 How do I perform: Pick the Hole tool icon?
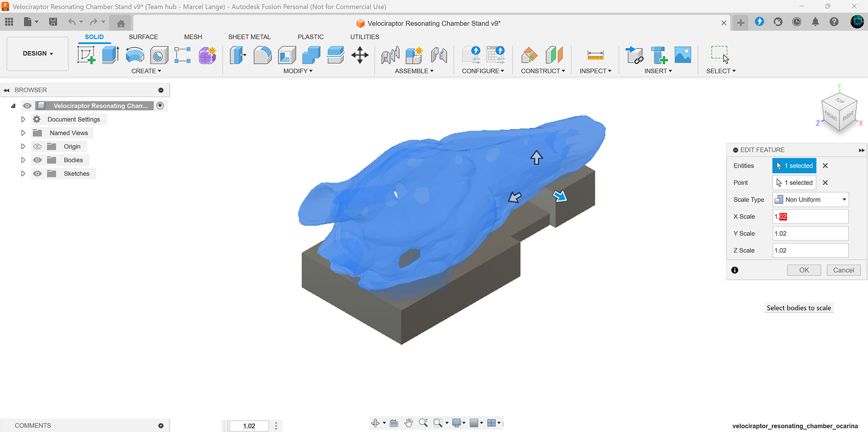click(x=159, y=55)
